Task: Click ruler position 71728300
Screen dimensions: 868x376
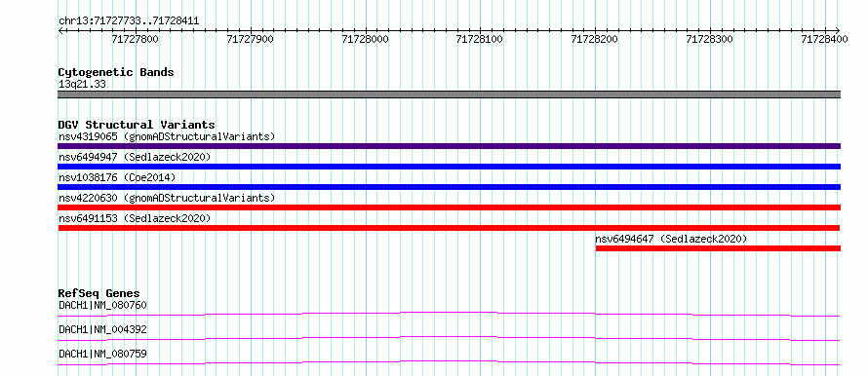Action: point(710,39)
